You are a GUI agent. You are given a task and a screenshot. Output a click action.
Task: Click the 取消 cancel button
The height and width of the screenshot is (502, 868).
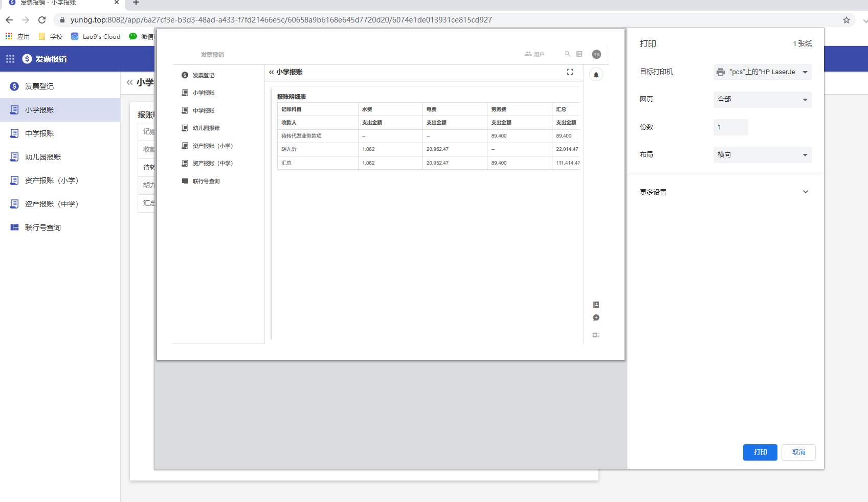click(798, 452)
